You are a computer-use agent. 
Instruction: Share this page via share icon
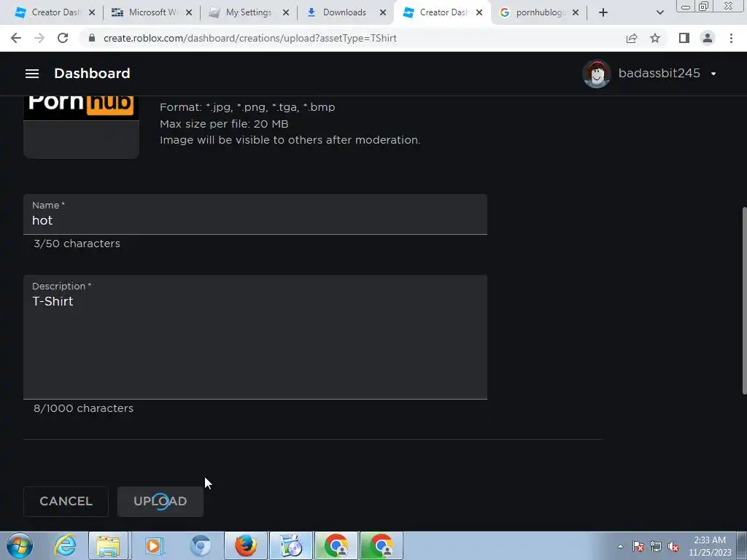tap(632, 38)
